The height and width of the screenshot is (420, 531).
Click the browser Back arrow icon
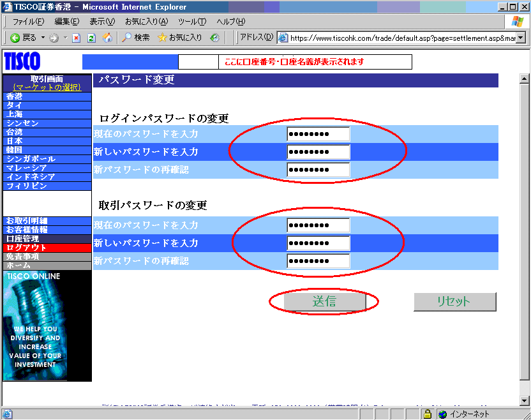(x=15, y=38)
